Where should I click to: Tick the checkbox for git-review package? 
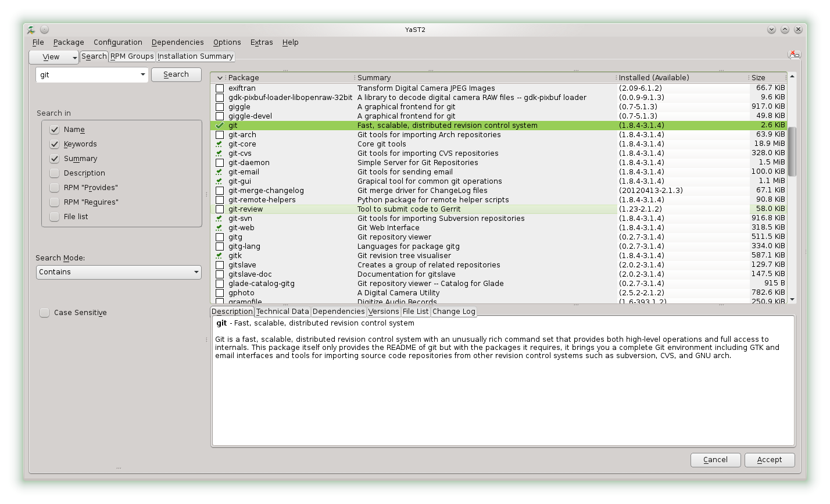tap(220, 209)
